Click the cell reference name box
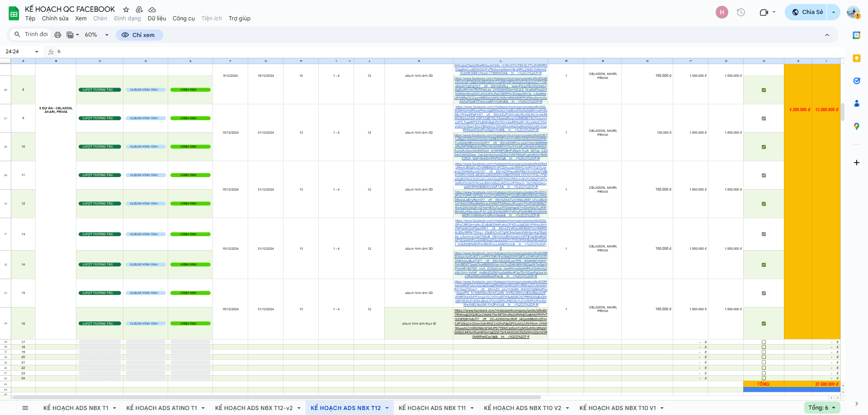 (20, 51)
